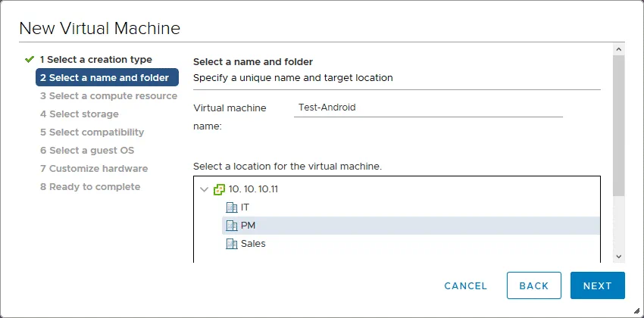Click the green checkmark beside step 1
The image size is (644, 318).
pos(30,60)
